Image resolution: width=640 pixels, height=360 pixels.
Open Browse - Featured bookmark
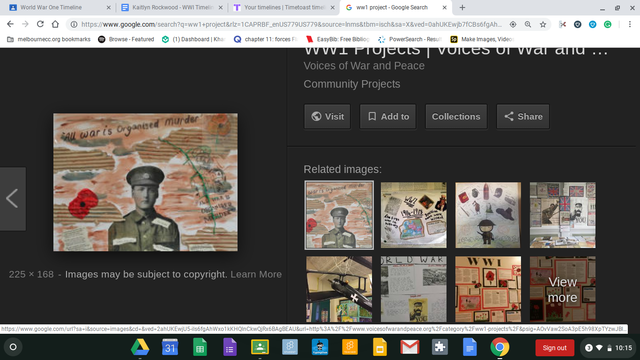click(x=126, y=39)
